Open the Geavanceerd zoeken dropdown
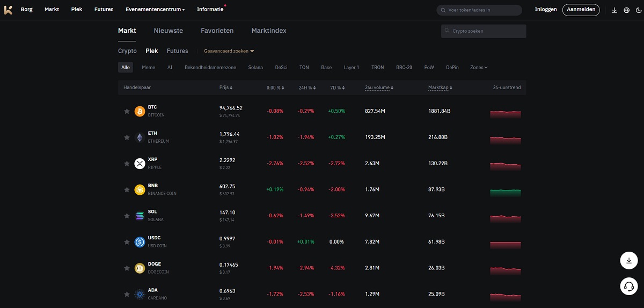This screenshot has width=644, height=308. 229,51
